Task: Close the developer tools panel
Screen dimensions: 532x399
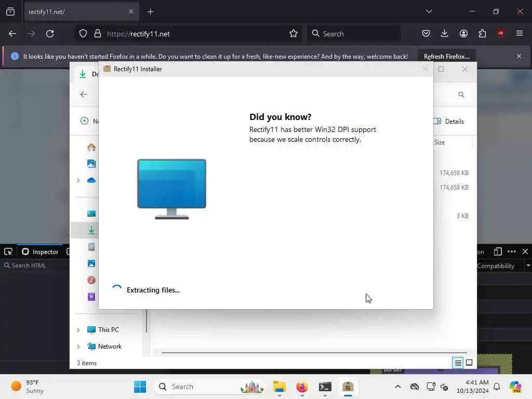Action: pyautogui.click(x=525, y=251)
